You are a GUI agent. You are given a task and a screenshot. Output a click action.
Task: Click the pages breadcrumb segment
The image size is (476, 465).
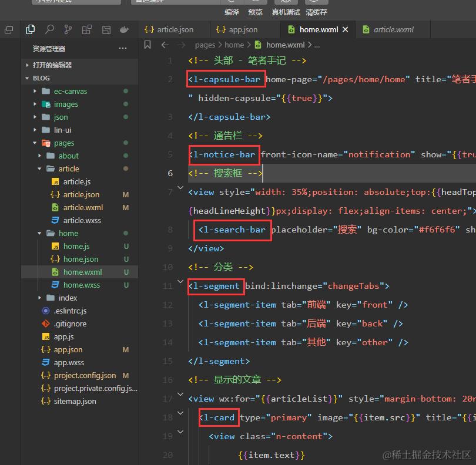tap(205, 45)
